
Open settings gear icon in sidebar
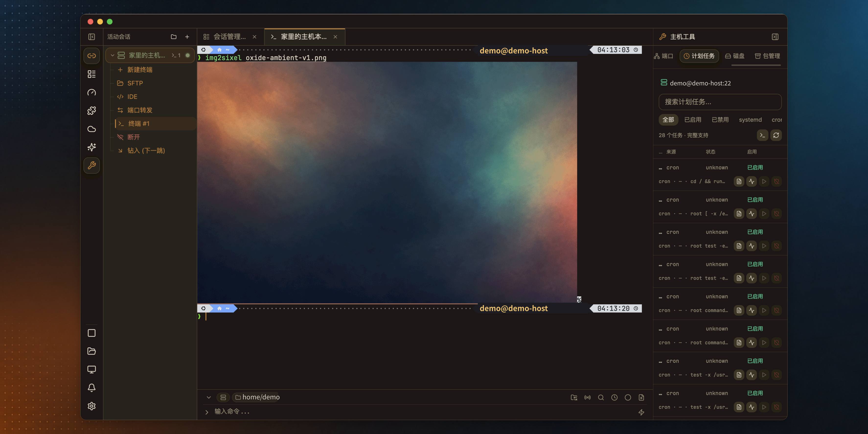pos(92,406)
